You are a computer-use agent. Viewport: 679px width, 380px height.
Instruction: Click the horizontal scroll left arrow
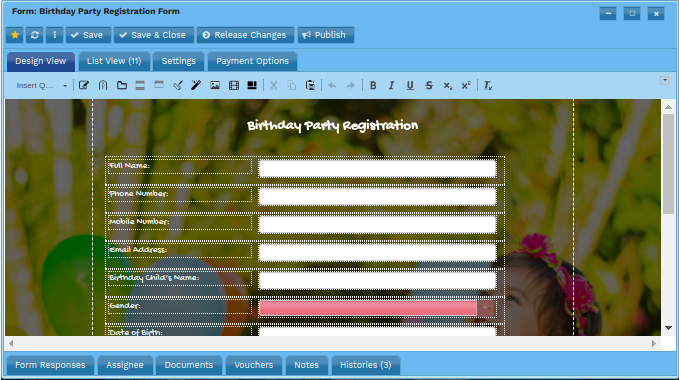point(11,344)
